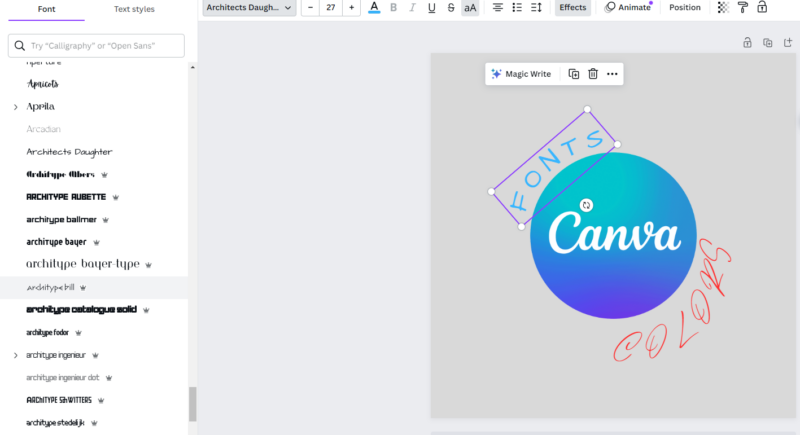This screenshot has height=435, width=800.
Task: Click the font list scrollbar thumb
Action: 192,404
